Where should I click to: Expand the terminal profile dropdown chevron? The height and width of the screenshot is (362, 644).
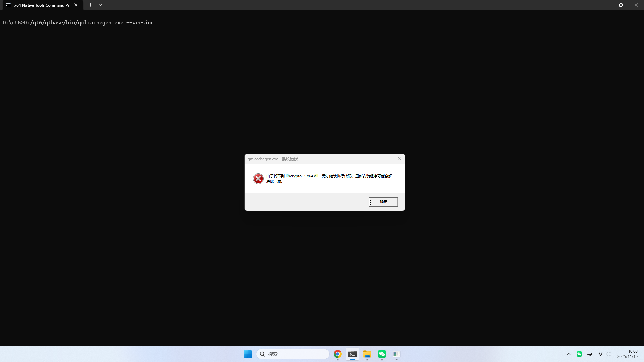[x=100, y=5]
